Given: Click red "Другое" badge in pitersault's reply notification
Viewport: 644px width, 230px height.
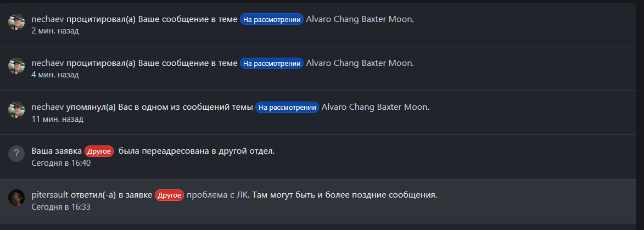Looking at the screenshot, I should [x=169, y=195].
